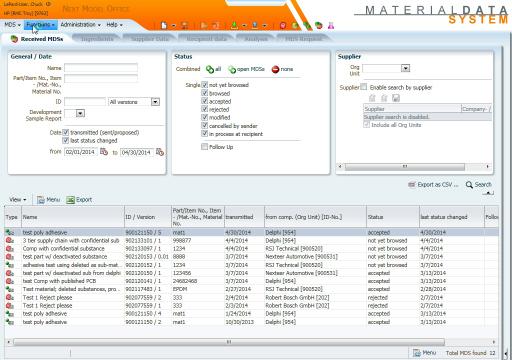The image size is (512, 360).
Task: Click the new document toolbar icon
Action: (164, 25)
